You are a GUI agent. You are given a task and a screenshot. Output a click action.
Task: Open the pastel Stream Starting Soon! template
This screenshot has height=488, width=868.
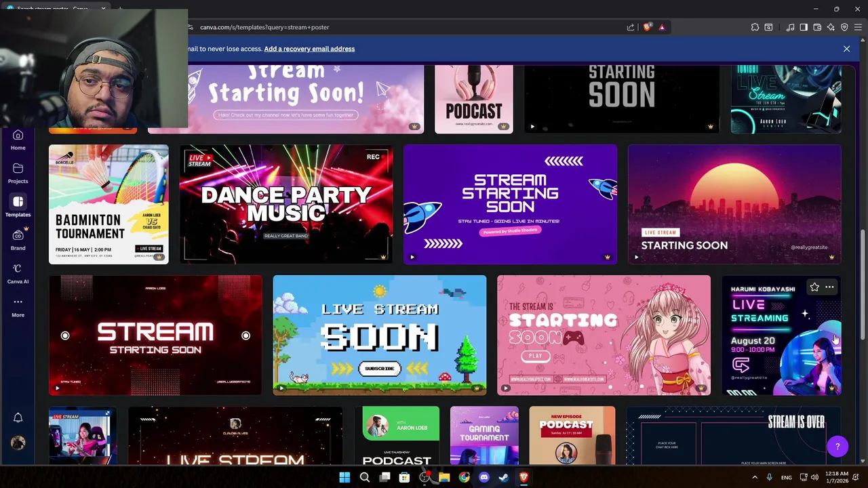click(x=285, y=99)
